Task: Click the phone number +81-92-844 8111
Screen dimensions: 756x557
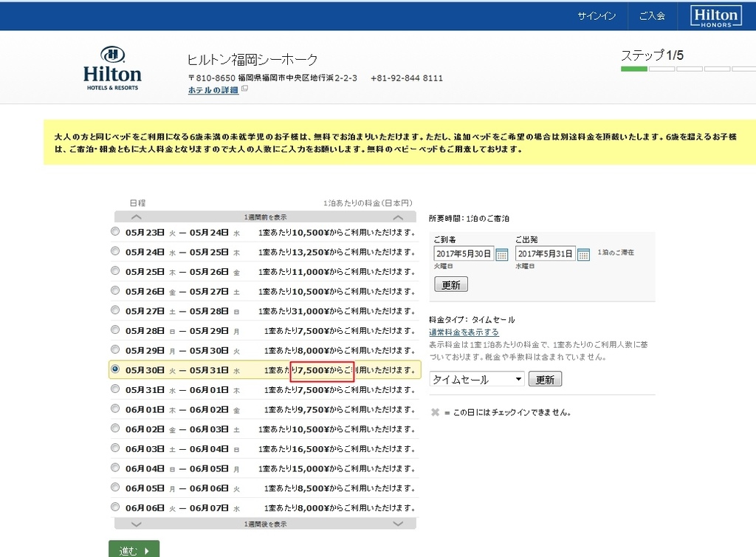Action: [x=407, y=78]
